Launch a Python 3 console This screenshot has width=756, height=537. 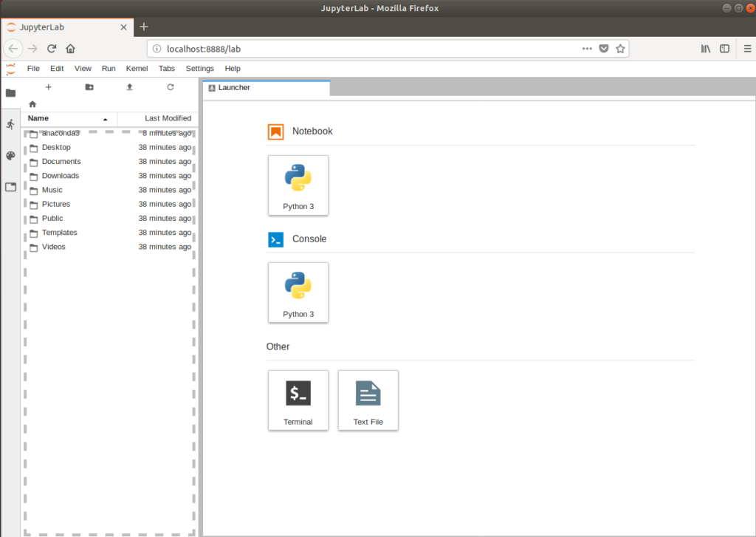tap(298, 293)
